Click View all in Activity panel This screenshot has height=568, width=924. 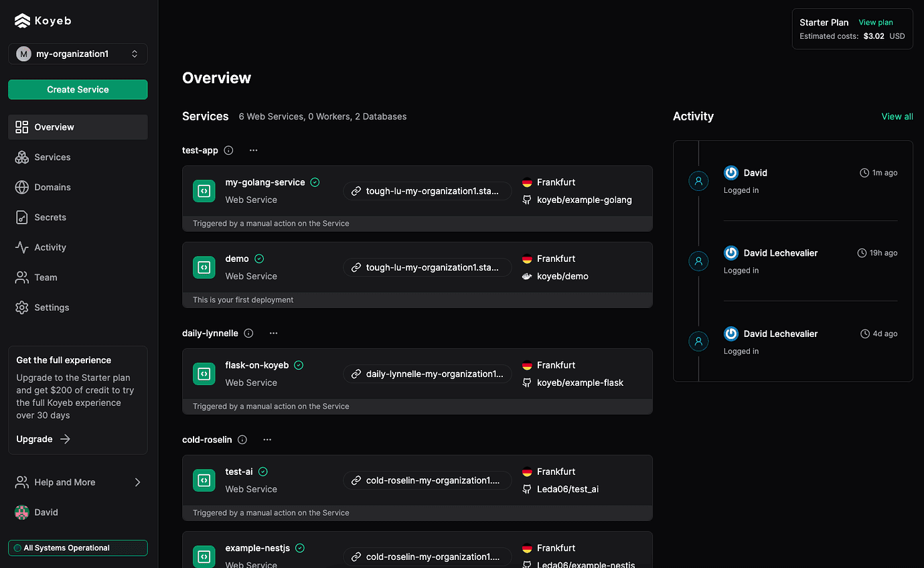pyautogui.click(x=897, y=117)
